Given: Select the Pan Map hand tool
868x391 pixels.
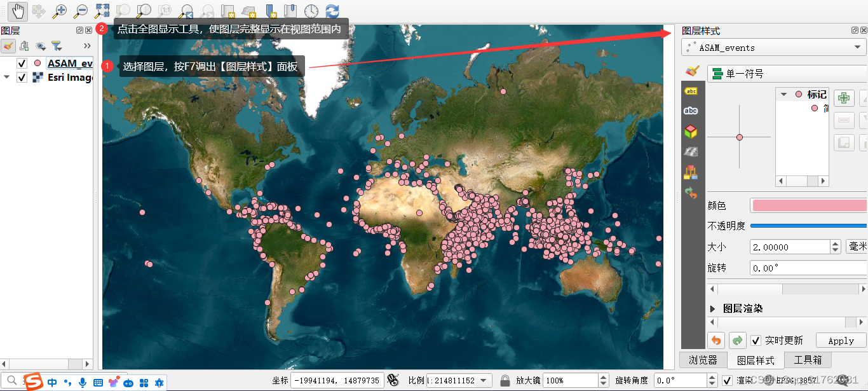Looking at the screenshot, I should click(x=18, y=11).
